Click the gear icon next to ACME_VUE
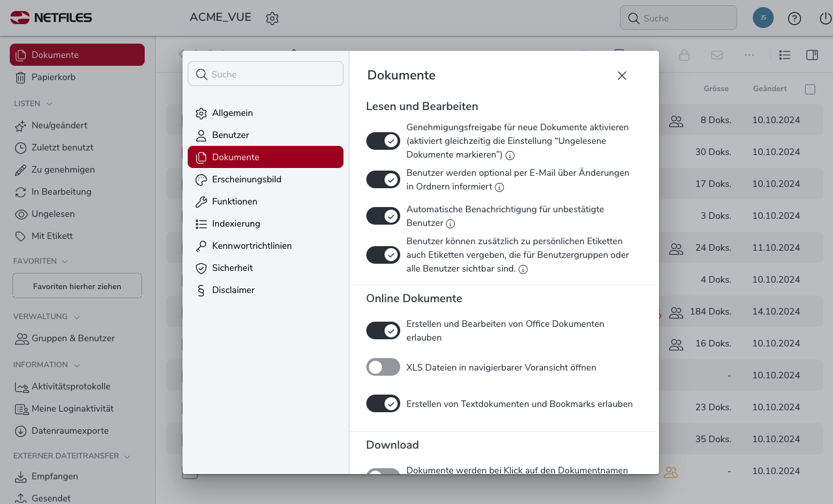This screenshot has width=833, height=504. (x=272, y=18)
